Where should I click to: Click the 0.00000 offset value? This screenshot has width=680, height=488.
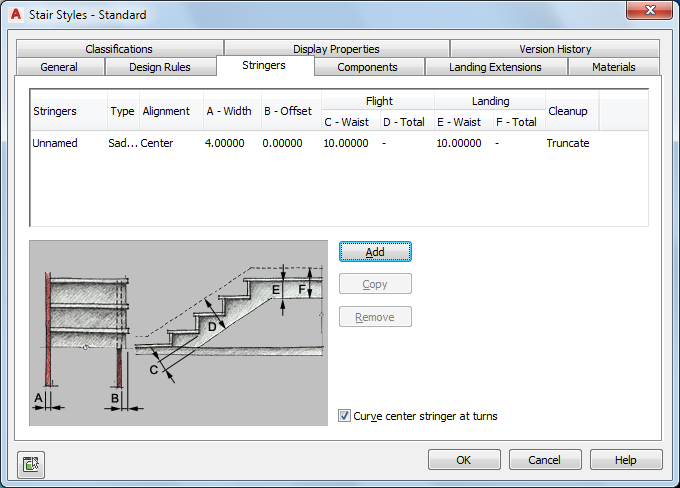click(282, 143)
